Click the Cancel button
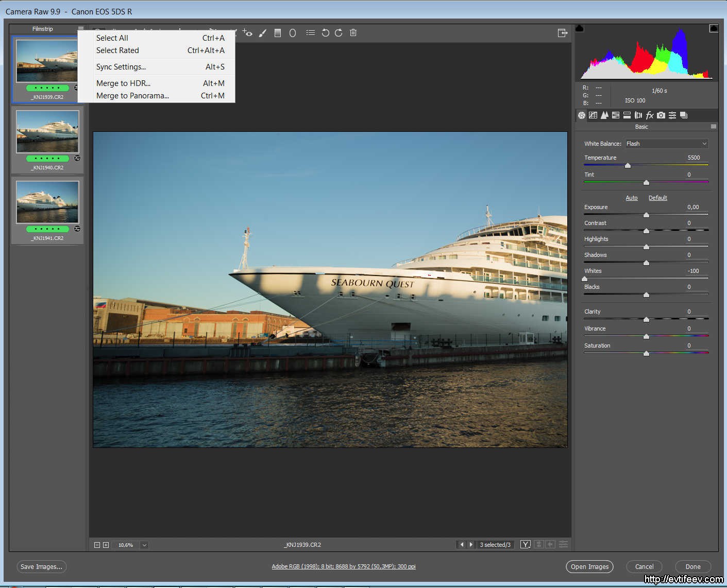Image resolution: width=727 pixels, height=588 pixels. pyautogui.click(x=644, y=566)
